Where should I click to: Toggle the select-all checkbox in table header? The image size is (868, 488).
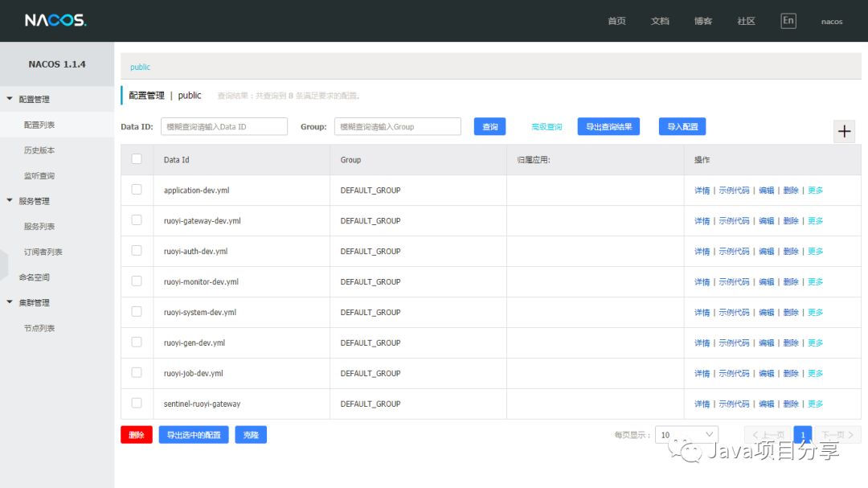(x=137, y=159)
